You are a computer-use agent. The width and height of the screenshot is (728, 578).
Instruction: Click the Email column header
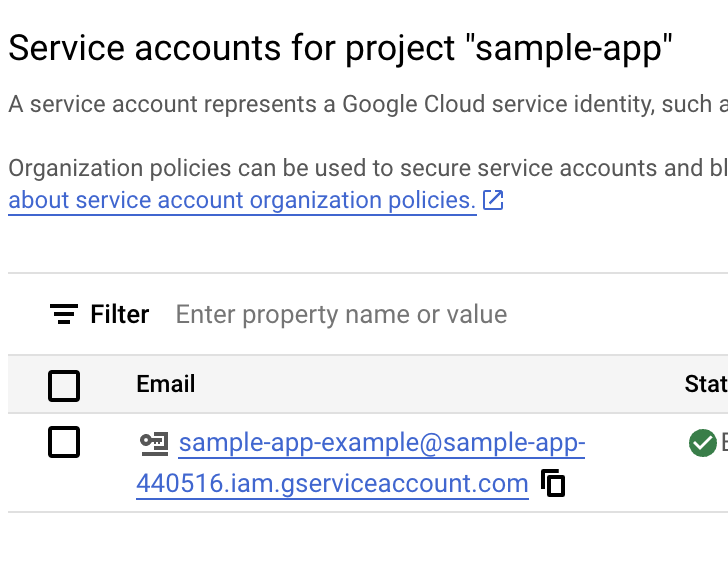pyautogui.click(x=166, y=384)
